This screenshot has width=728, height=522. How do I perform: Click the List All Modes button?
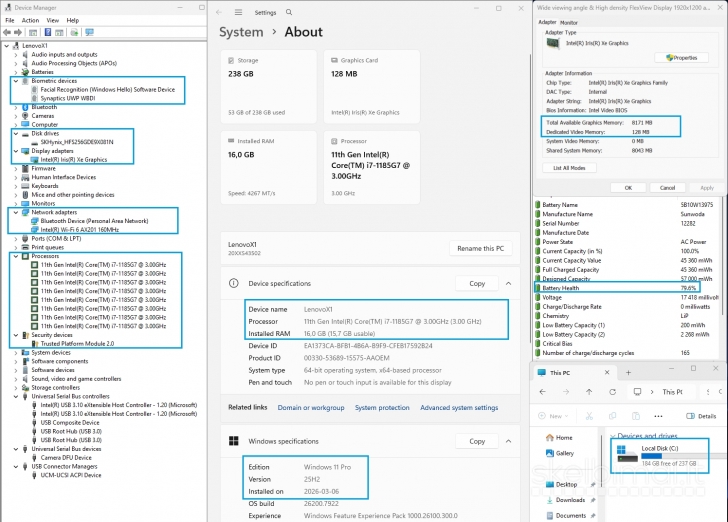click(x=568, y=168)
